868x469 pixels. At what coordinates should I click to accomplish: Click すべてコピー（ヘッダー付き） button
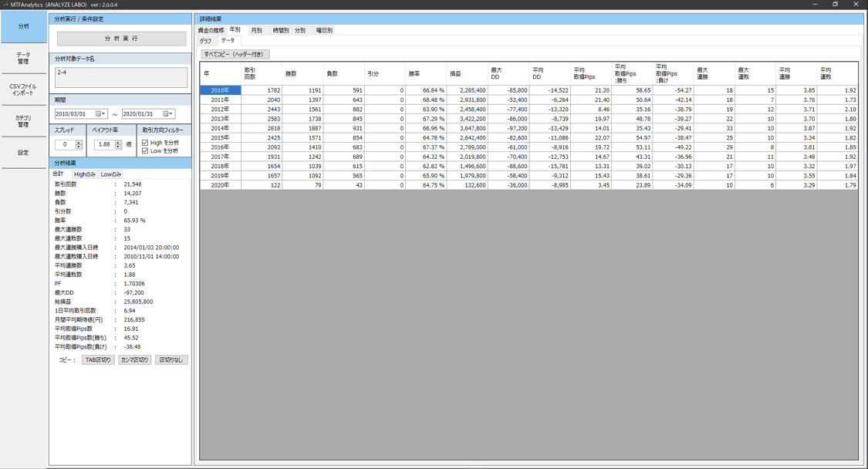235,54
